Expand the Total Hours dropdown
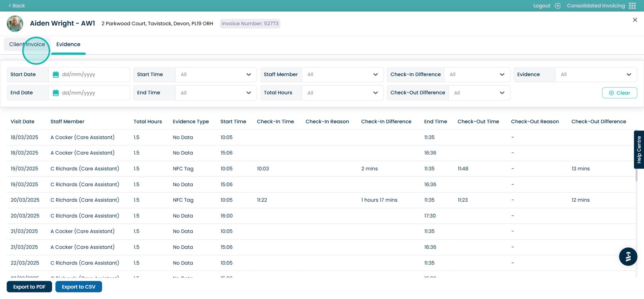The image size is (644, 299). 342,93
